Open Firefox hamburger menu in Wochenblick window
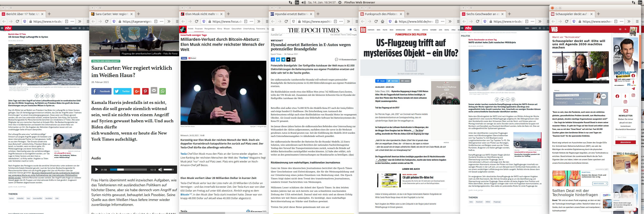The image size is (644, 214). (x=638, y=21)
